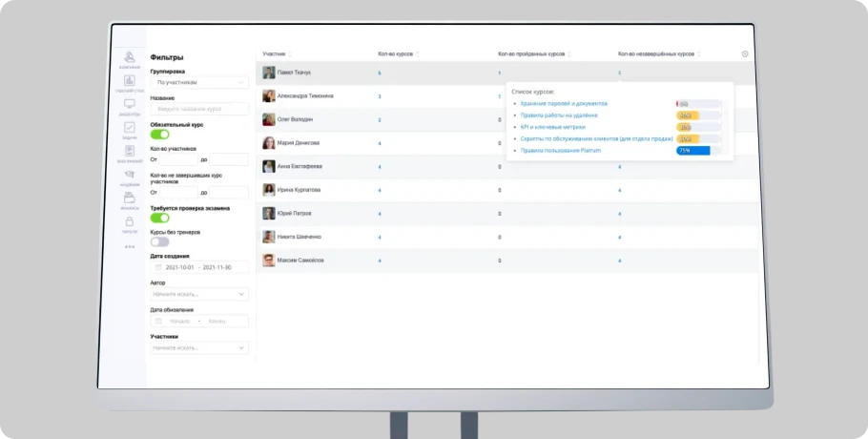Open the Пароли lock icon
Image resolution: width=868 pixels, height=439 pixels.
tap(129, 221)
